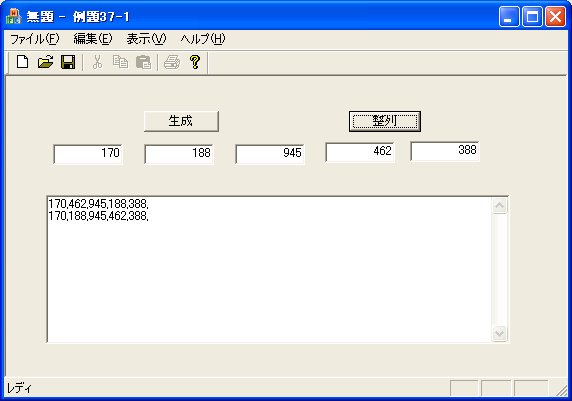The height and width of the screenshot is (401, 572).
Task: Open the ヘルプ(H) menu
Action: 203,39
